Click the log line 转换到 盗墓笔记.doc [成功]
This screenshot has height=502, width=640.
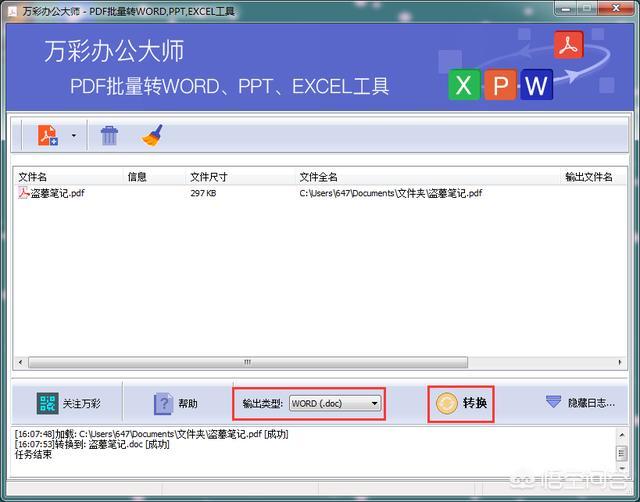coord(92,444)
